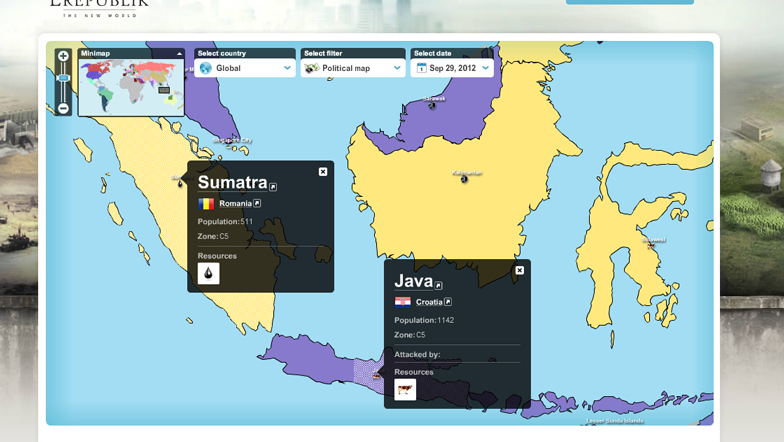Select the Sulawesi region marker

[x=652, y=245]
